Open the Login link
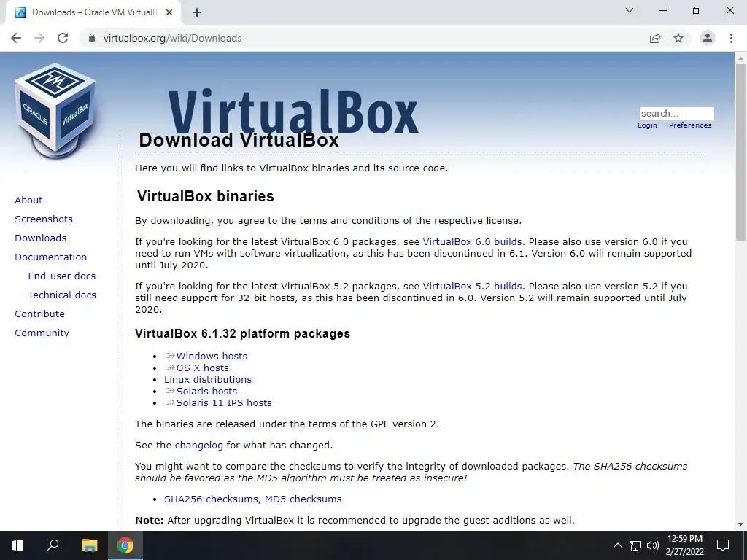Screen dimensions: 747x560 (x=647, y=125)
